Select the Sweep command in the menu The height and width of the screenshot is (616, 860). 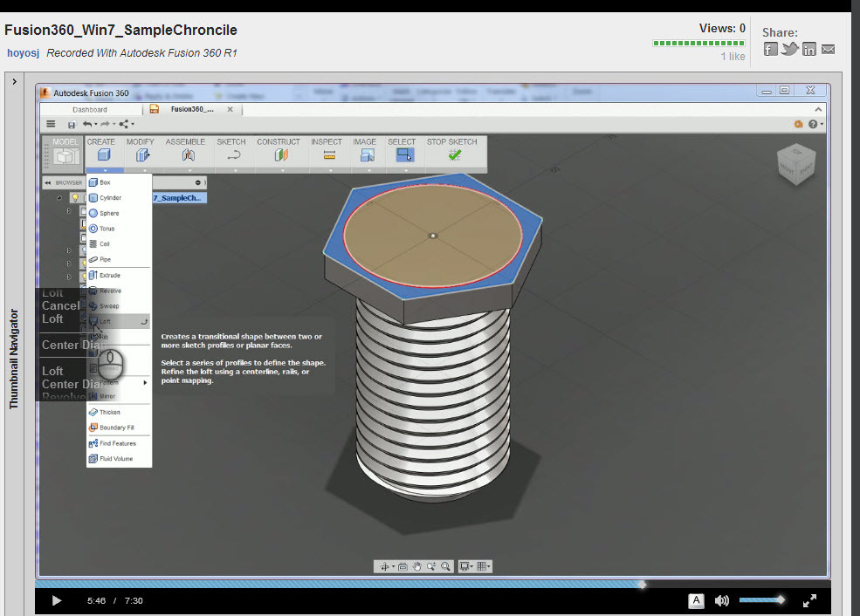[x=112, y=305]
